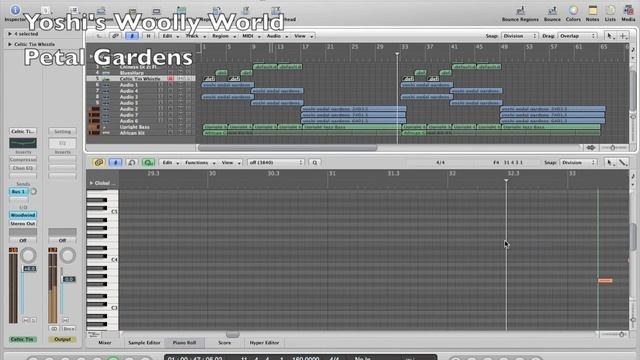
Task: Click the African Kit track icon
Action: coord(106,133)
